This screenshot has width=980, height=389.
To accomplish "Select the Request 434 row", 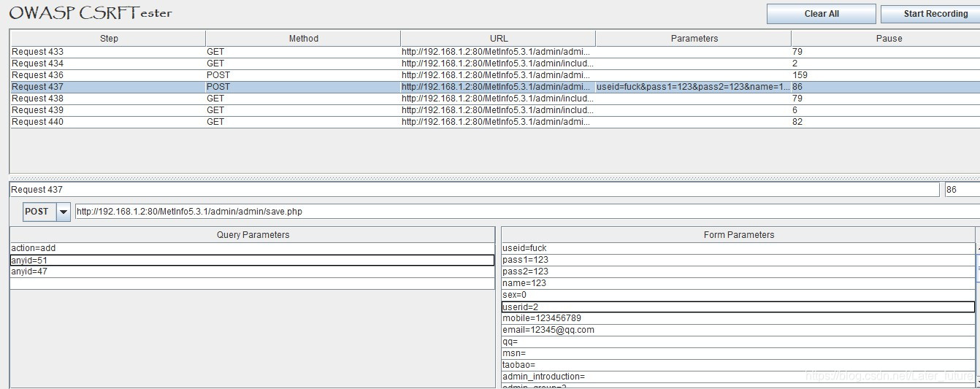I will (495, 63).
